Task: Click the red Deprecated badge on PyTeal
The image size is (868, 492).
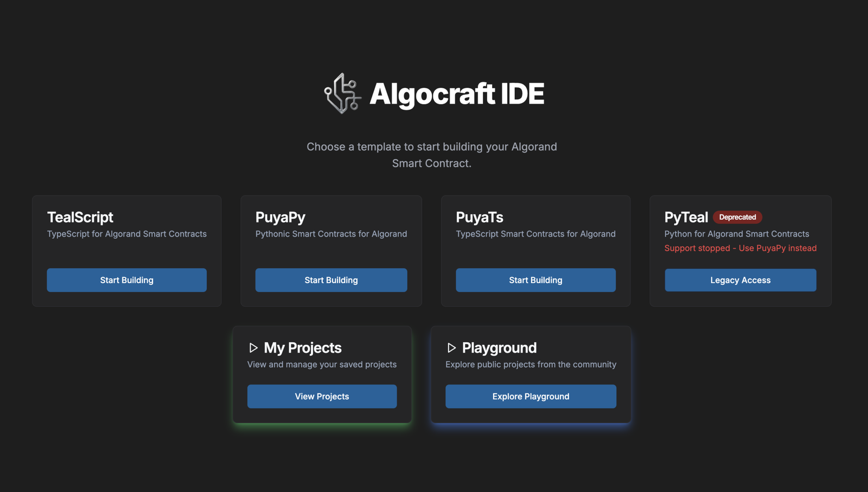Action: click(x=737, y=217)
